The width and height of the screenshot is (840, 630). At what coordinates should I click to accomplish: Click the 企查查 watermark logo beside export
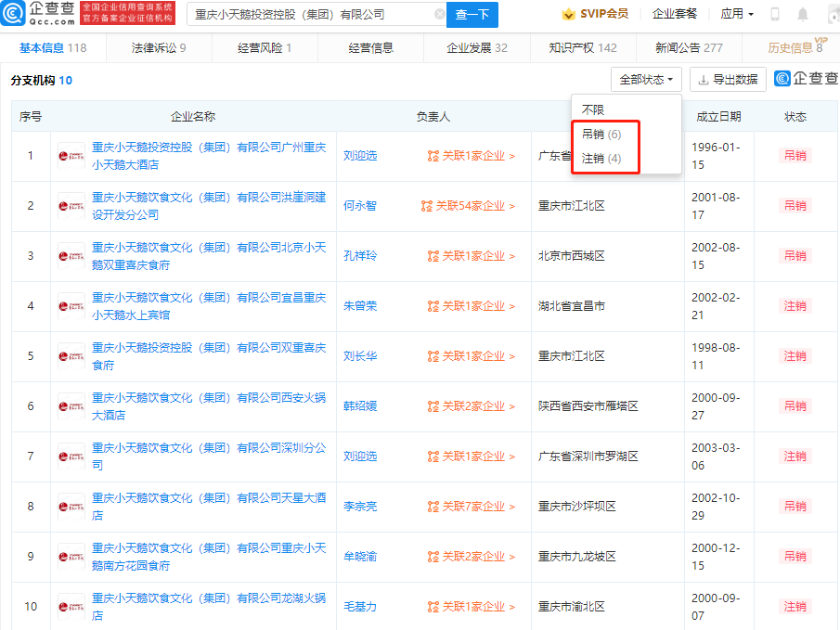coord(806,80)
